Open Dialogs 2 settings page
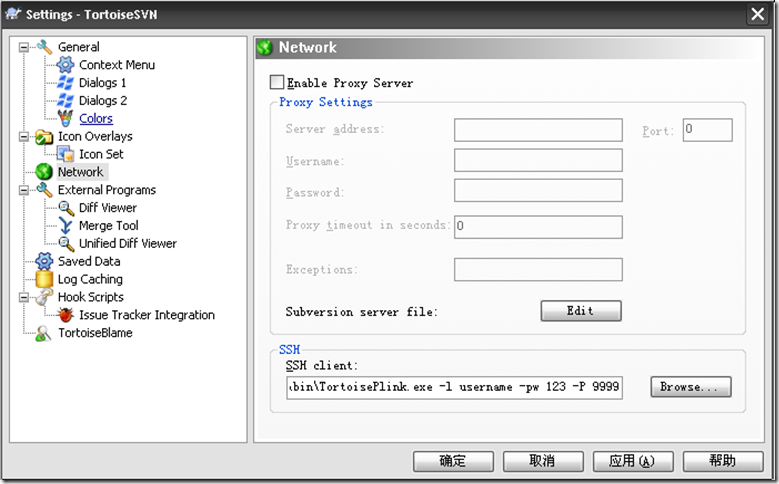 tap(103, 100)
